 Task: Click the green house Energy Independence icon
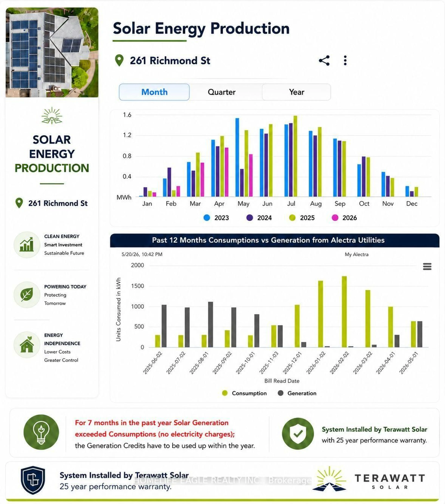[x=27, y=344]
